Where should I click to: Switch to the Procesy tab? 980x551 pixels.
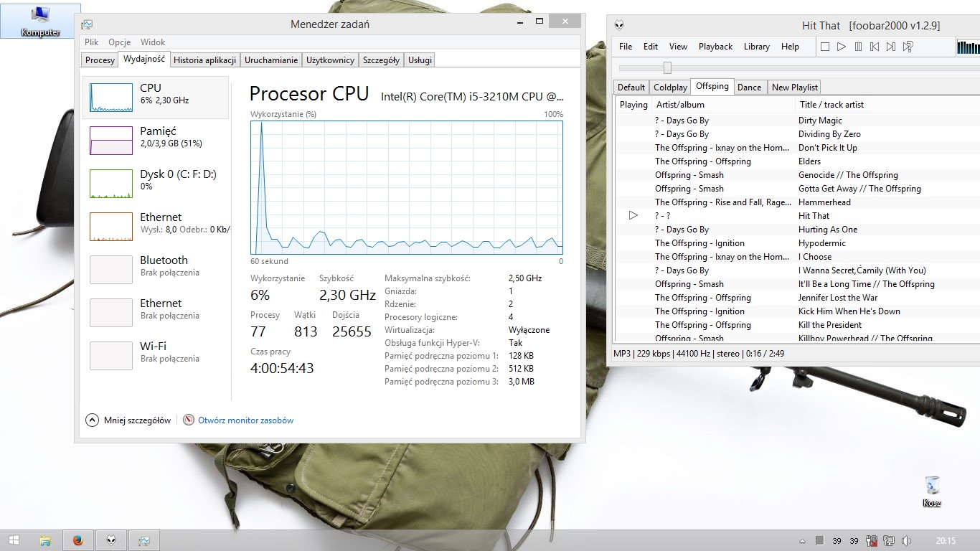(x=100, y=60)
